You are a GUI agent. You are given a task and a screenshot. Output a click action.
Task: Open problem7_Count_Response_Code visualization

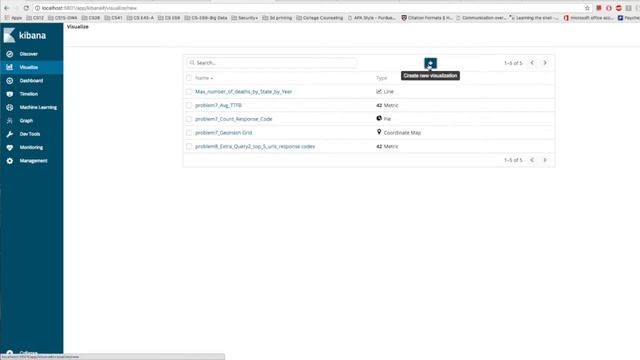click(x=233, y=119)
